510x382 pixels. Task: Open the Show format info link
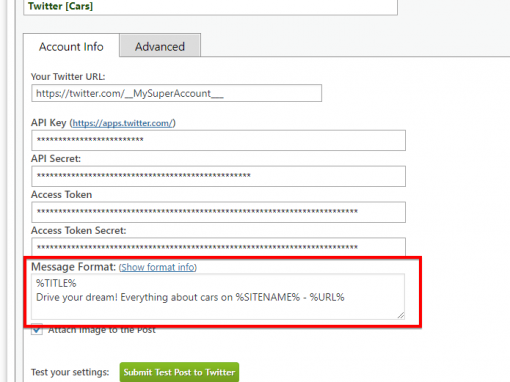point(158,267)
